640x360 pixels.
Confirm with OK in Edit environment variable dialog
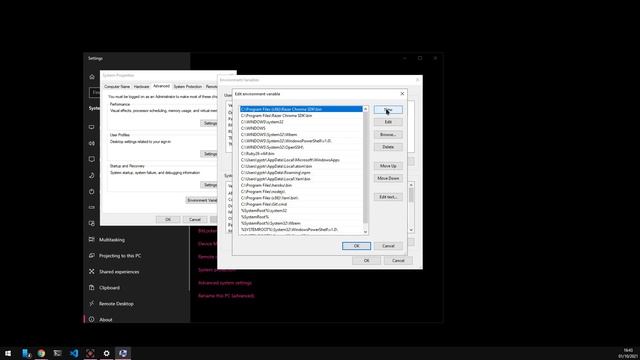tap(356, 246)
